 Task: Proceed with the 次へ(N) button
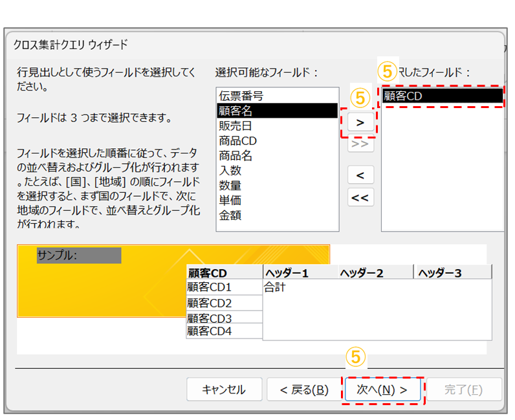[x=382, y=390]
